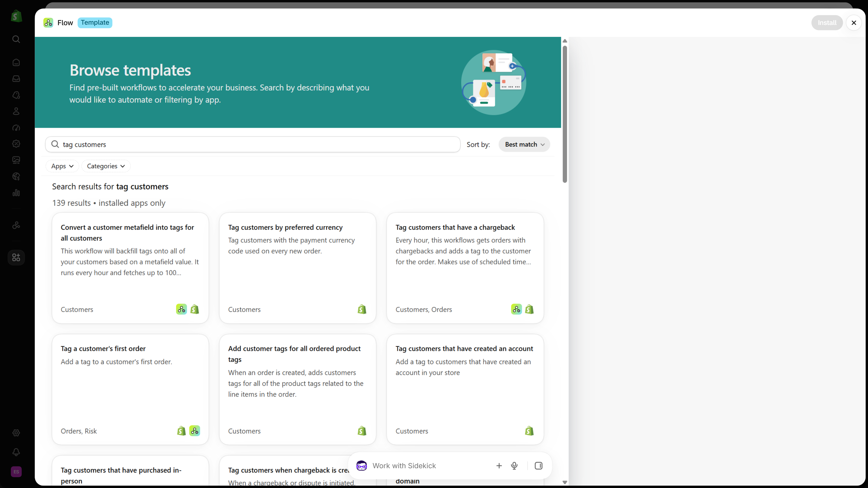868x488 pixels.
Task: Open Orders inbox icon in sidebar
Action: (x=16, y=79)
